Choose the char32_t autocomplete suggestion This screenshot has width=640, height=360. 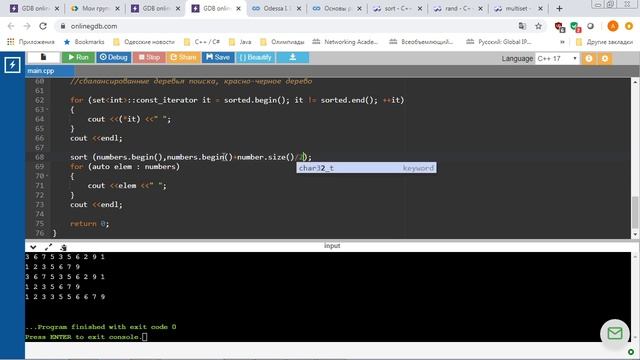pyautogui.click(x=366, y=168)
